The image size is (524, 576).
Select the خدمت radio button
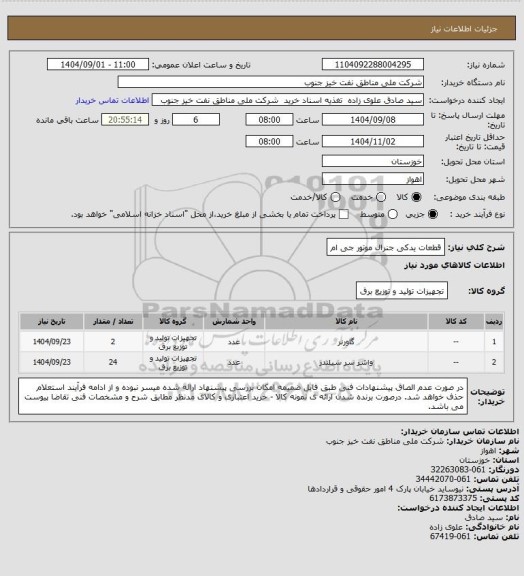pyautogui.click(x=381, y=197)
